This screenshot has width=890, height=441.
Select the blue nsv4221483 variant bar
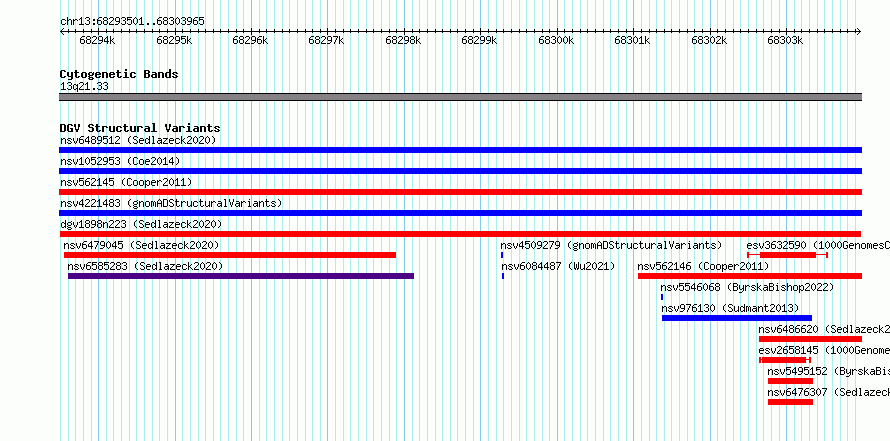click(x=460, y=213)
